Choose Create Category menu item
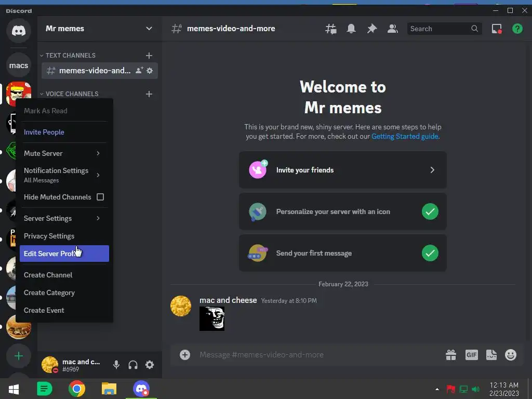Image resolution: width=532 pixels, height=399 pixels. [64, 293]
